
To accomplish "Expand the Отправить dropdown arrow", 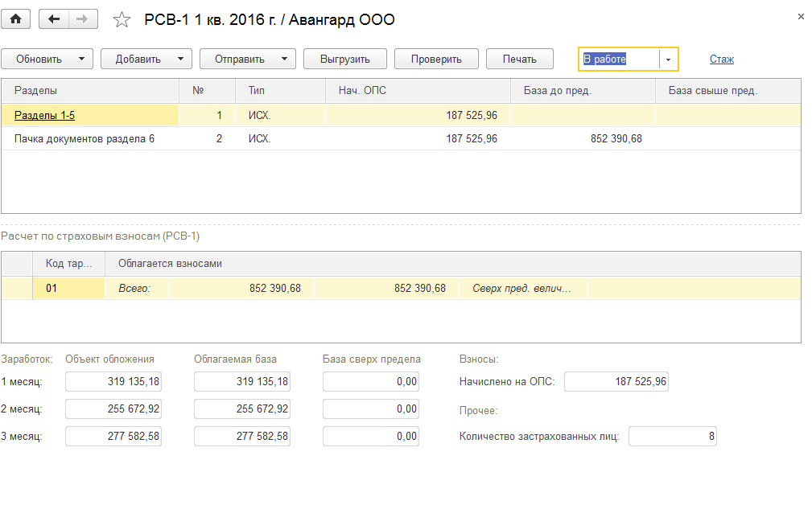I will 284,59.
